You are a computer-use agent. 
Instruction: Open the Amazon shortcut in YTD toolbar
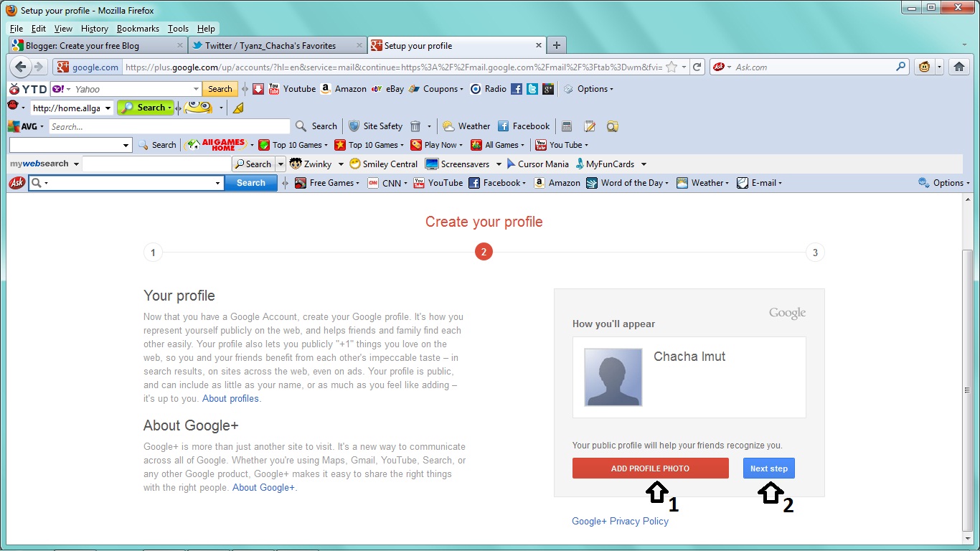coord(343,89)
